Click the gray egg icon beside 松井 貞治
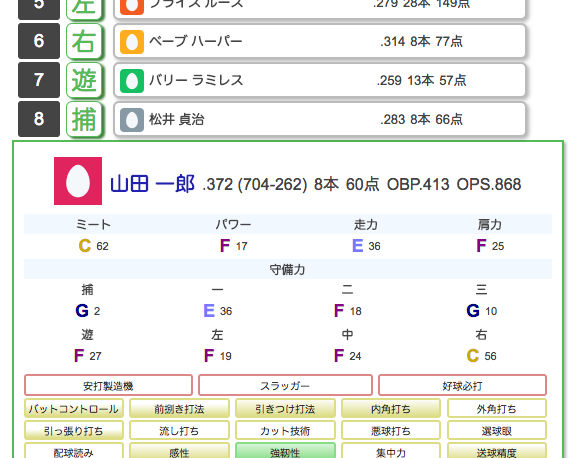 click(x=132, y=120)
